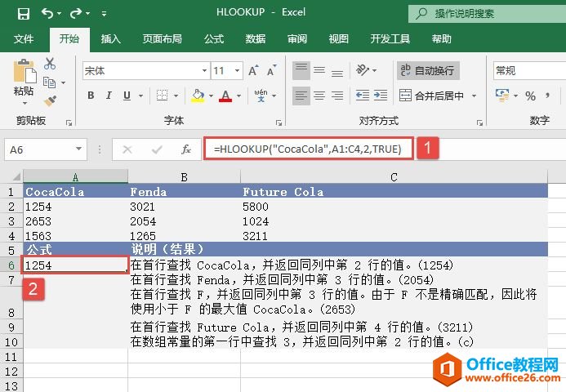This screenshot has width=566, height=392.
Task: Click the Name Box showing A6
Action: (46, 149)
